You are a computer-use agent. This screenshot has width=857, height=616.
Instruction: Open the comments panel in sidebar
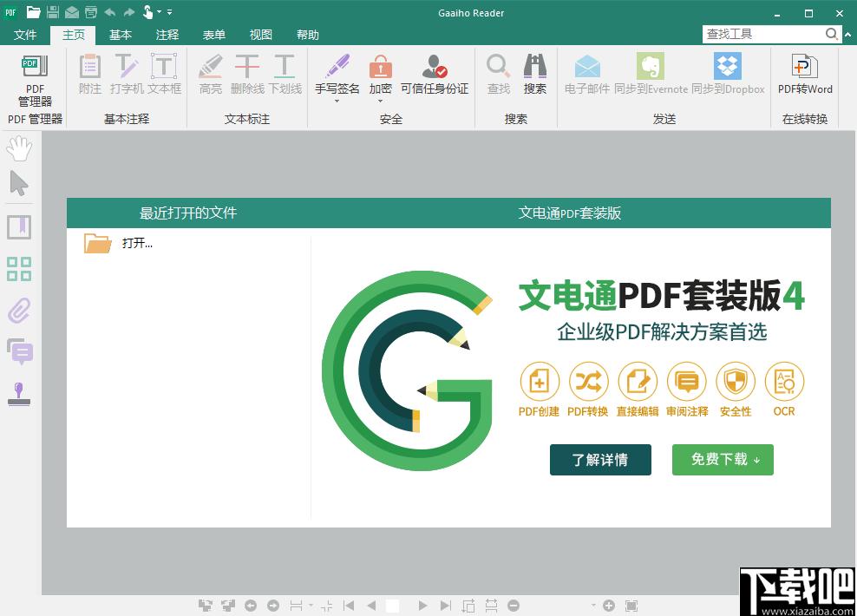20,351
